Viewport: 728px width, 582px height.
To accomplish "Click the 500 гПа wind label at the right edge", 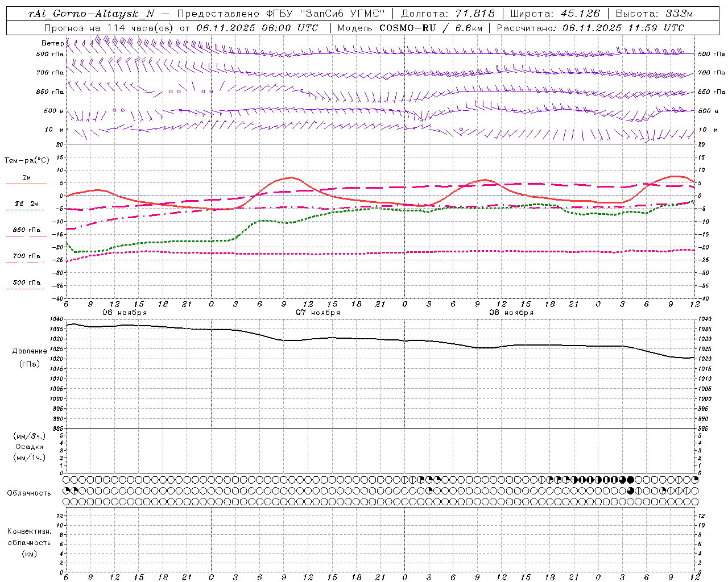I will coord(712,54).
